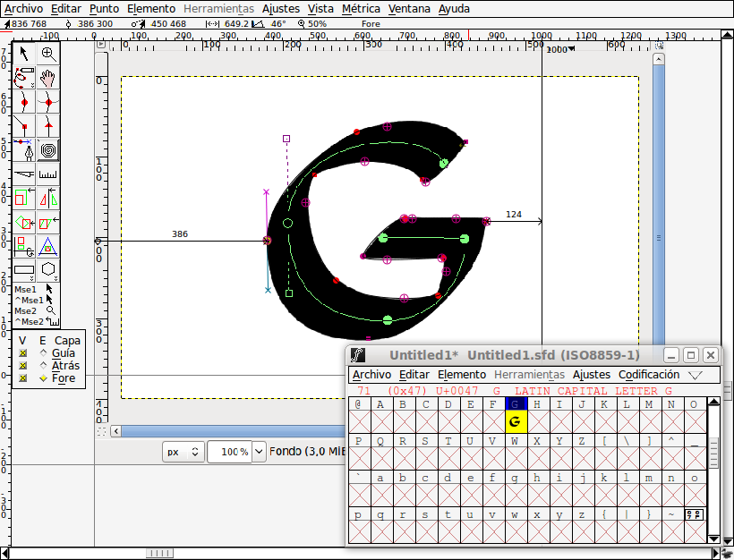734x560 pixels.
Task: Click the GIMP zoom field showing 100%
Action: tap(230, 452)
